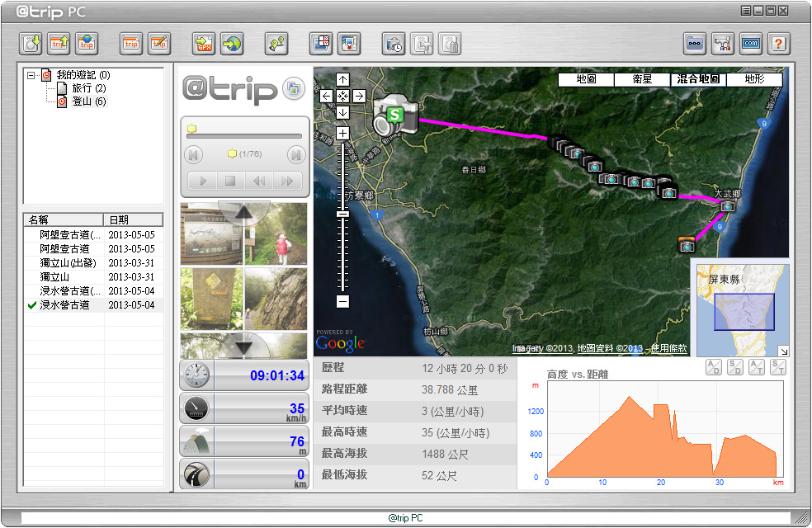Zoom in the map with plus button
This screenshot has height=528, width=812.
pyautogui.click(x=342, y=133)
